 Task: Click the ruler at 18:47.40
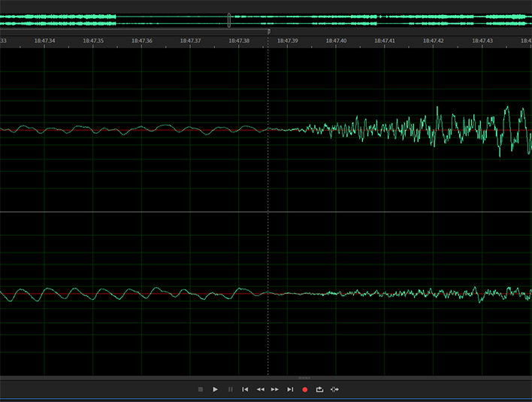[335, 41]
